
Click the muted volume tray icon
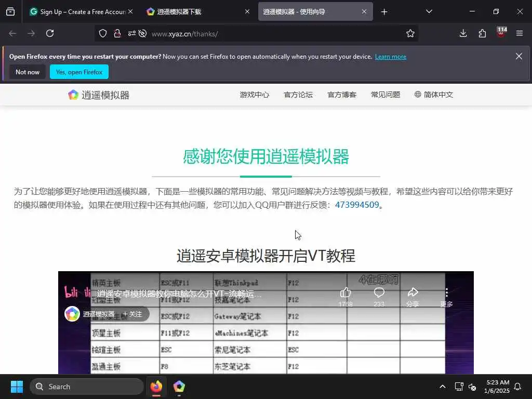[x=472, y=387]
